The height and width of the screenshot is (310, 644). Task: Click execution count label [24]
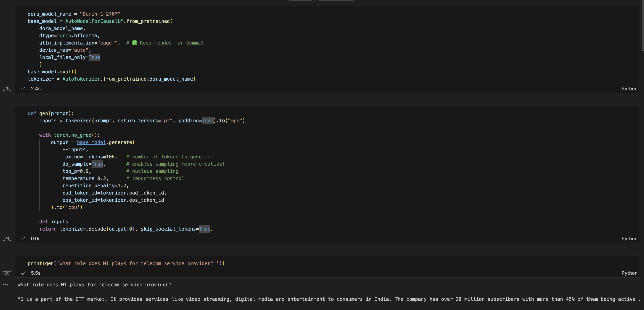7,239
